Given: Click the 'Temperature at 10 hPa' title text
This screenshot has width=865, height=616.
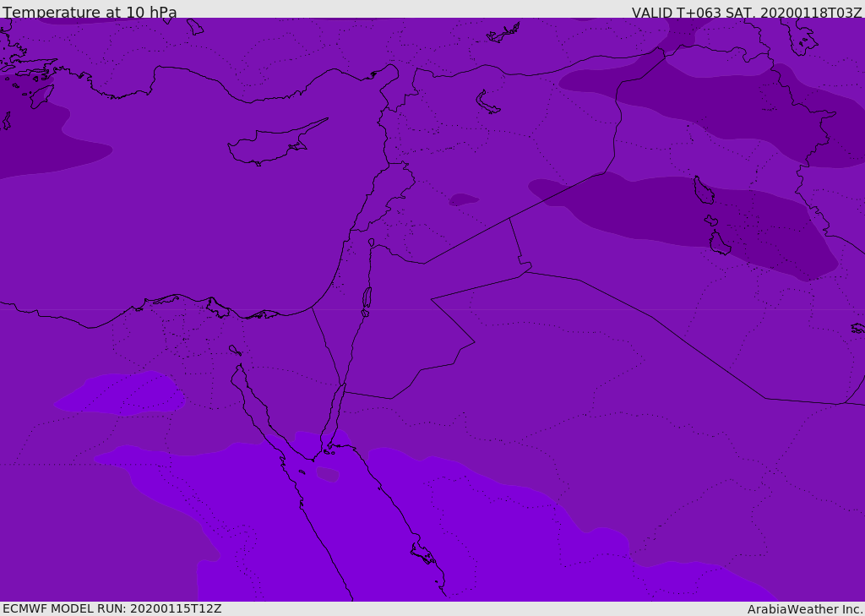Looking at the screenshot, I should (90, 12).
